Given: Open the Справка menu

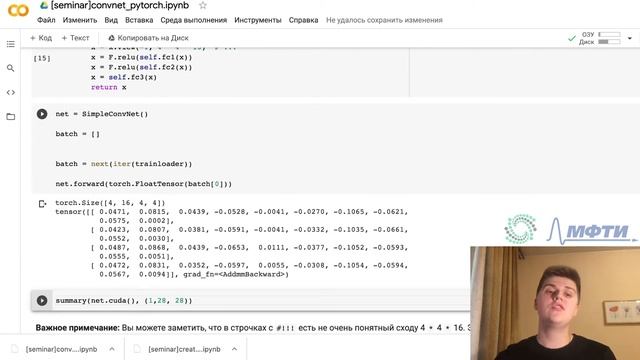Looking at the screenshot, I should click(x=303, y=20).
